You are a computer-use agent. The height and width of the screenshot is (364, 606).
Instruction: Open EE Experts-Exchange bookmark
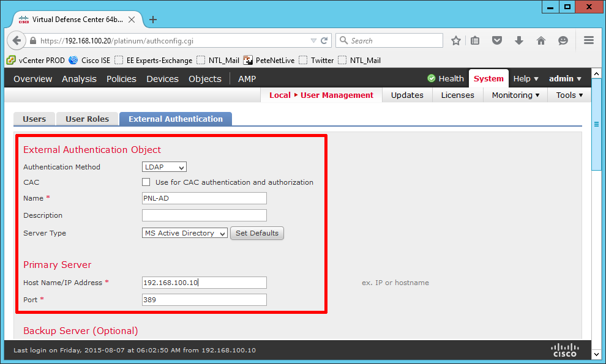pyautogui.click(x=154, y=61)
